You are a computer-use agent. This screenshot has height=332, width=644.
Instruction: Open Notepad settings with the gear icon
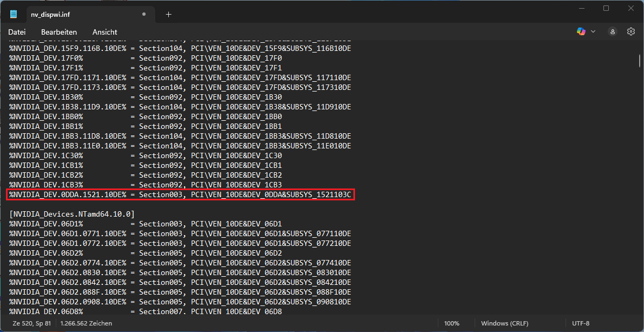630,31
